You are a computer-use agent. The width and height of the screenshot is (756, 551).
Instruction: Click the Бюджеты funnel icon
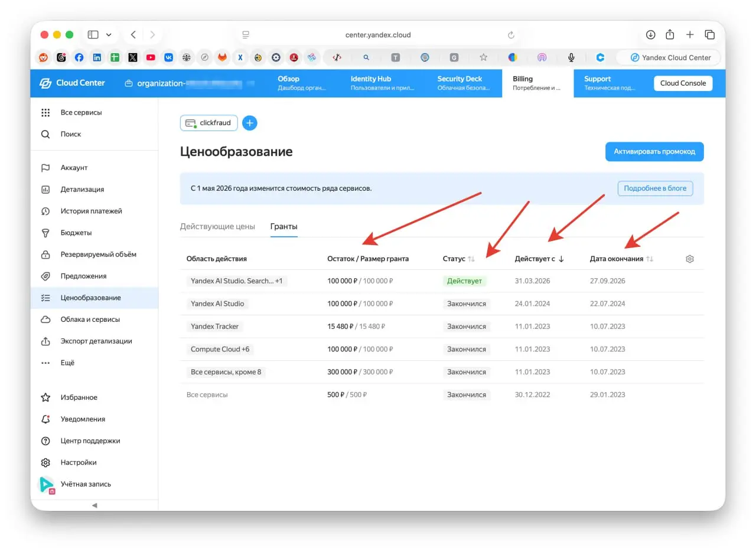45,233
